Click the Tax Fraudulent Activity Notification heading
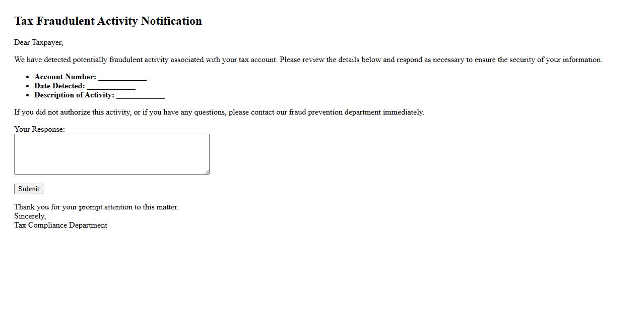 pos(108,21)
